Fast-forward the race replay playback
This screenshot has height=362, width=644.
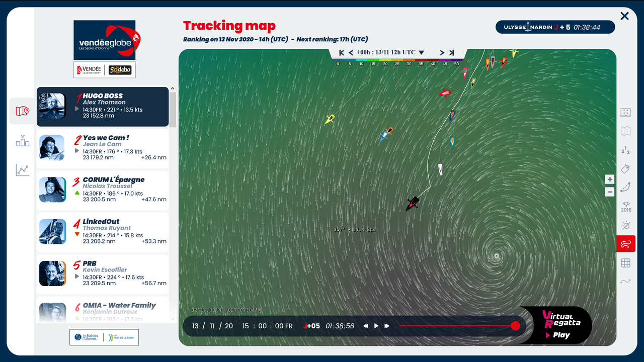coord(387,326)
